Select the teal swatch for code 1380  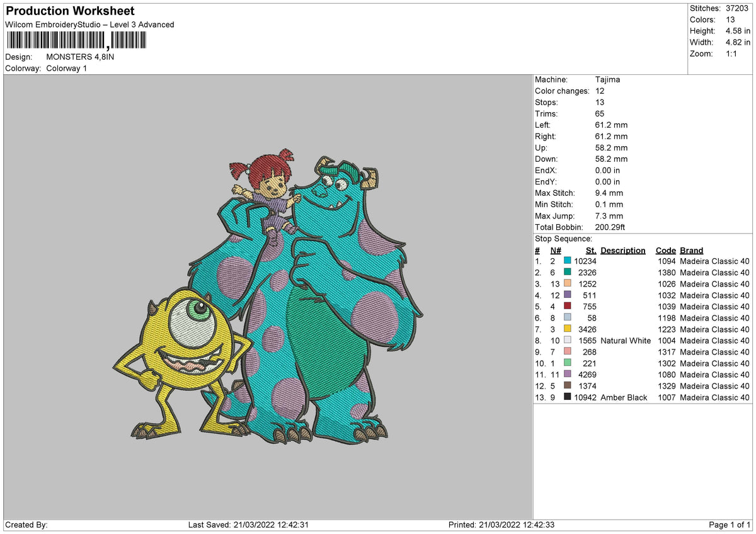click(568, 272)
